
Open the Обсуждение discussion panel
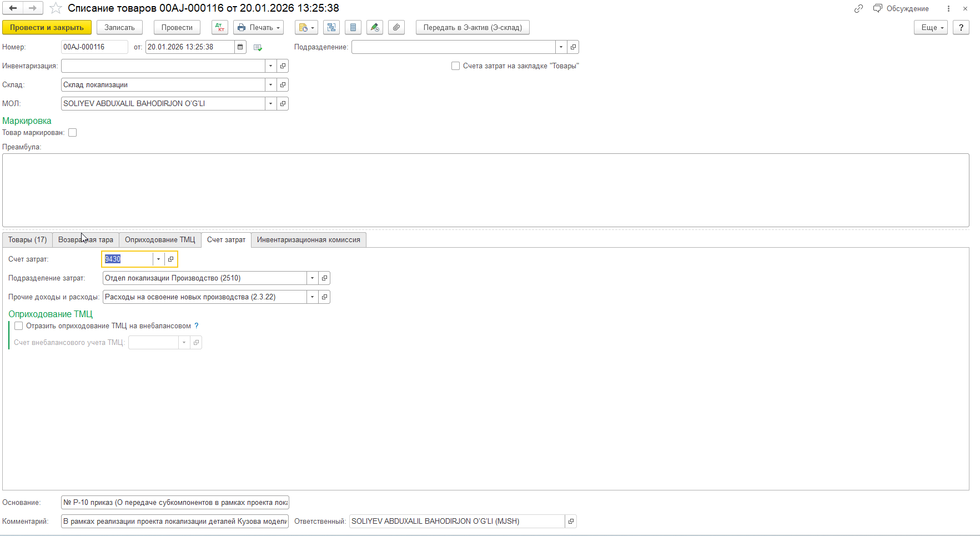(x=901, y=8)
